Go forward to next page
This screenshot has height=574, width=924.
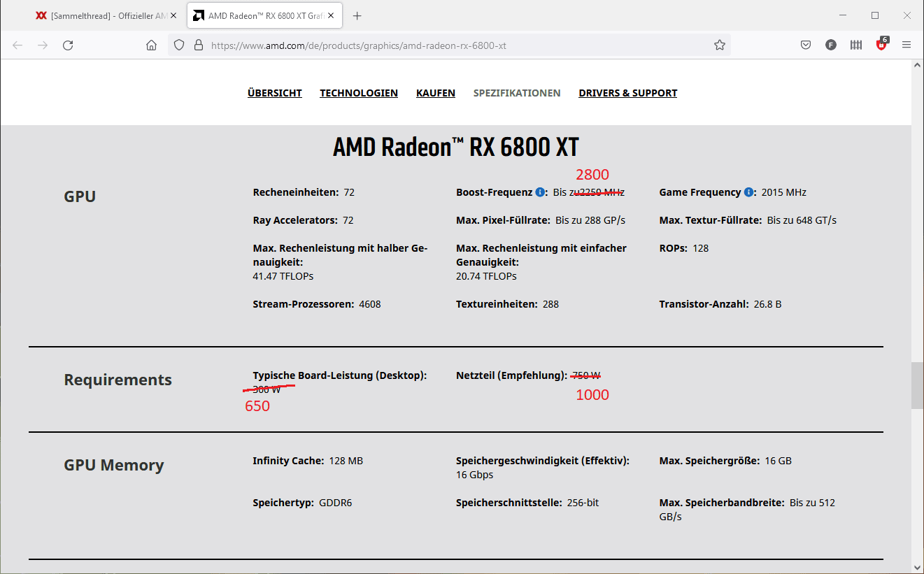point(43,45)
